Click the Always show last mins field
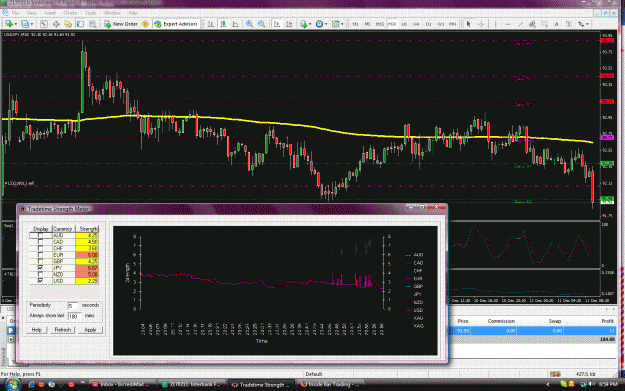 75,316
